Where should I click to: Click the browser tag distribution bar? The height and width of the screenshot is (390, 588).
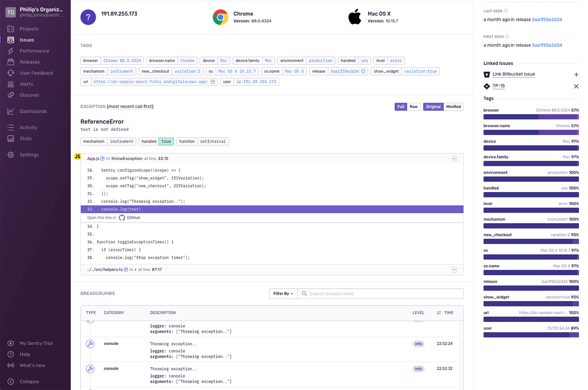[531, 117]
